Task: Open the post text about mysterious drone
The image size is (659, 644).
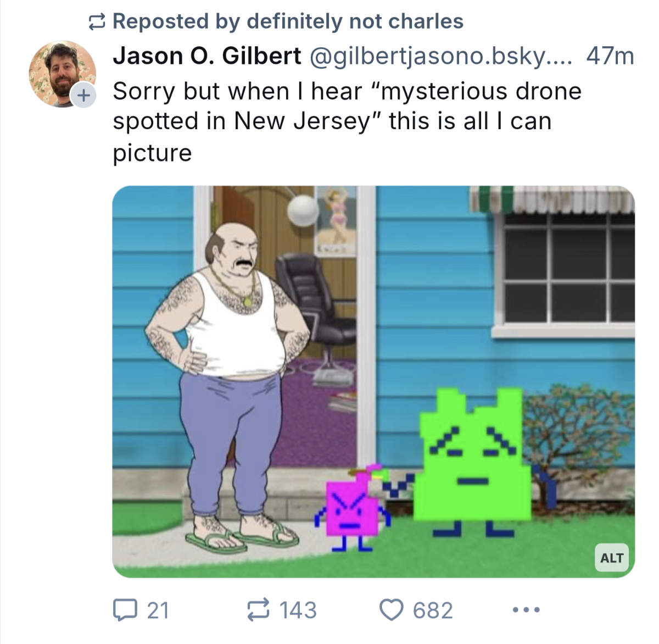Action: click(346, 121)
